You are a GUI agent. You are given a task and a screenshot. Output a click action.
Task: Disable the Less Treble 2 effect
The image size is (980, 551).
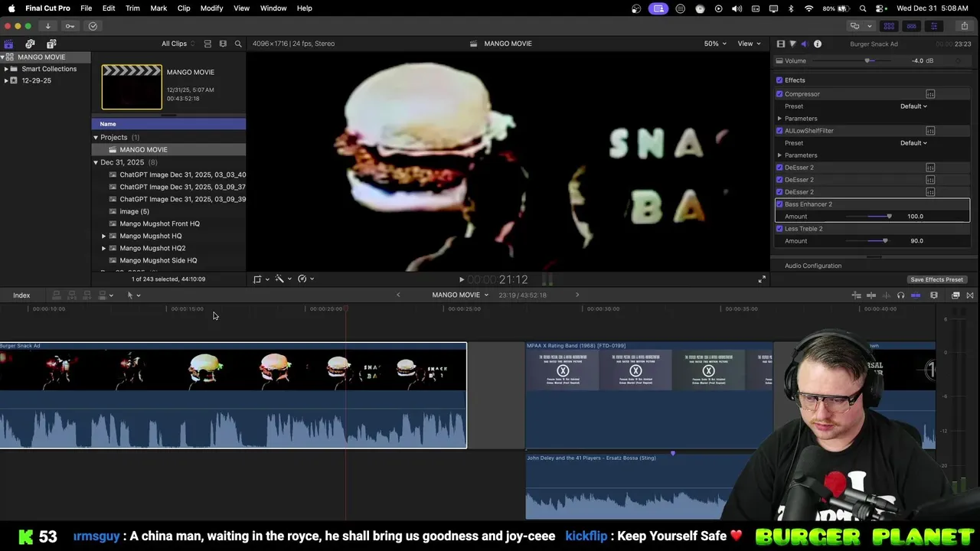[x=779, y=229]
